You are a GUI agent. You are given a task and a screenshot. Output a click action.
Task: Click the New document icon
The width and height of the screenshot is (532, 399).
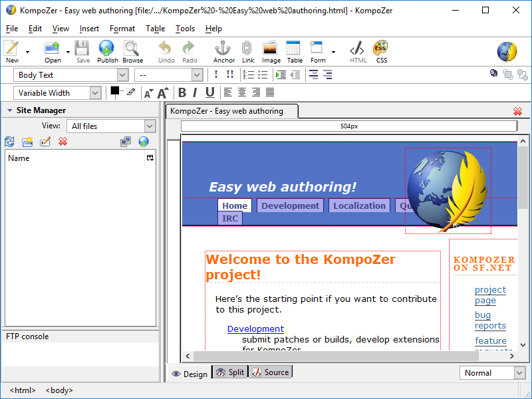11,48
